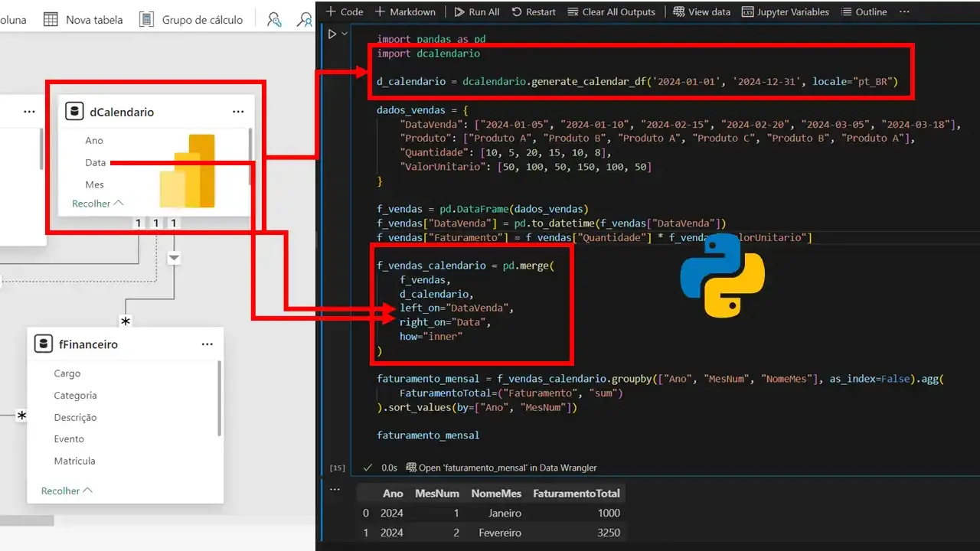Click the dCalendario card scrollbar
Image resolution: width=980 pixels, height=551 pixels.
point(250,157)
